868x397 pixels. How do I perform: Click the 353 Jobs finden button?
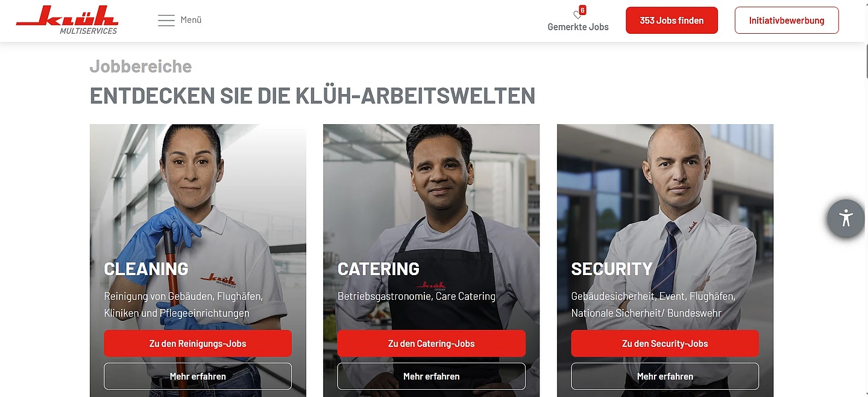pyautogui.click(x=671, y=21)
